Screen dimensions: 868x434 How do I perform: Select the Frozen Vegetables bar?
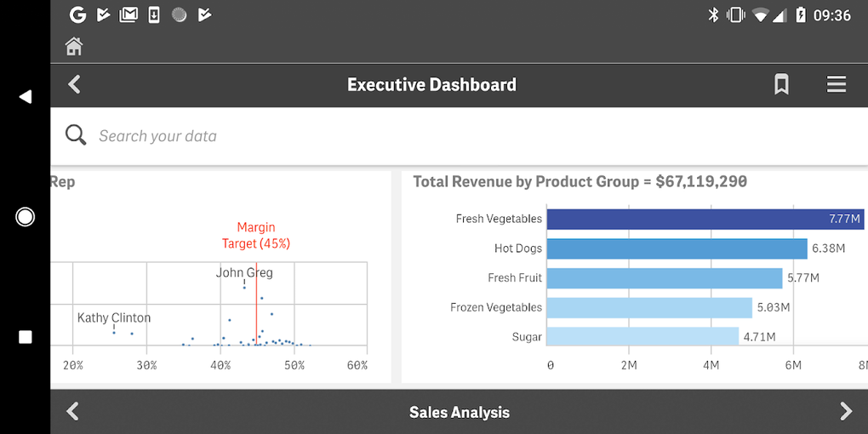pyautogui.click(x=649, y=307)
